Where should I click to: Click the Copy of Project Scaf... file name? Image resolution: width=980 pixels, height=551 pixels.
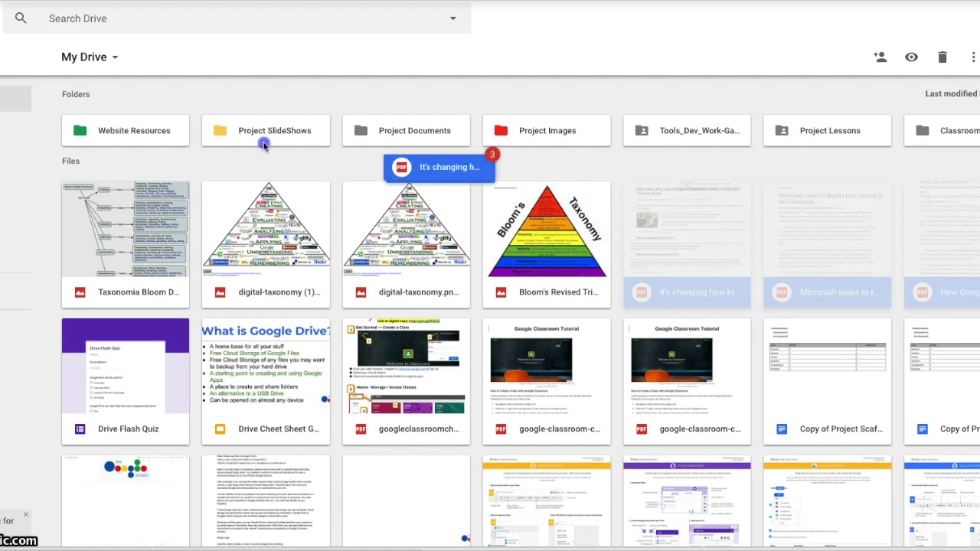click(x=841, y=429)
